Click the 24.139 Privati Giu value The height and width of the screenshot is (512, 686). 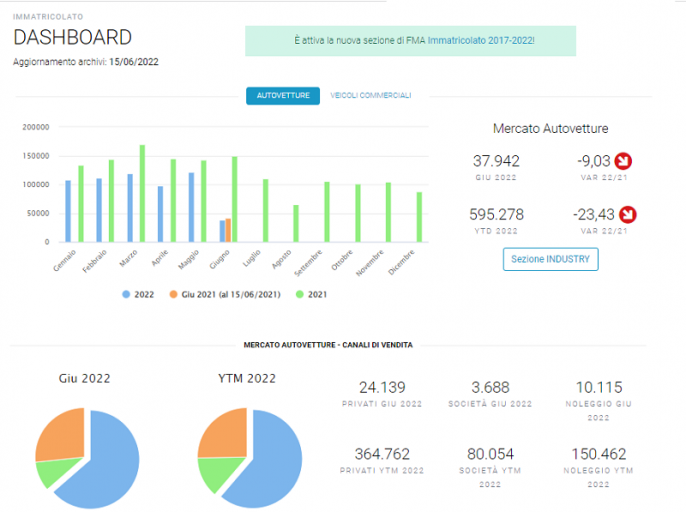point(382,387)
